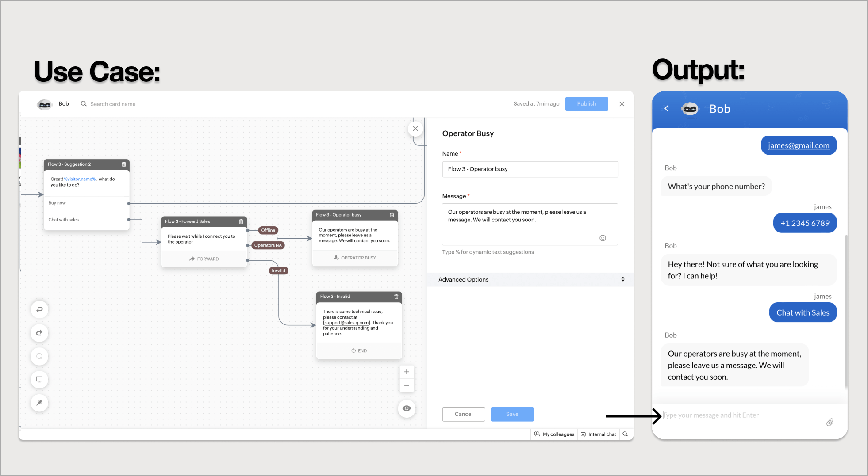
Task: Focus the Search card name field
Action: [113, 104]
